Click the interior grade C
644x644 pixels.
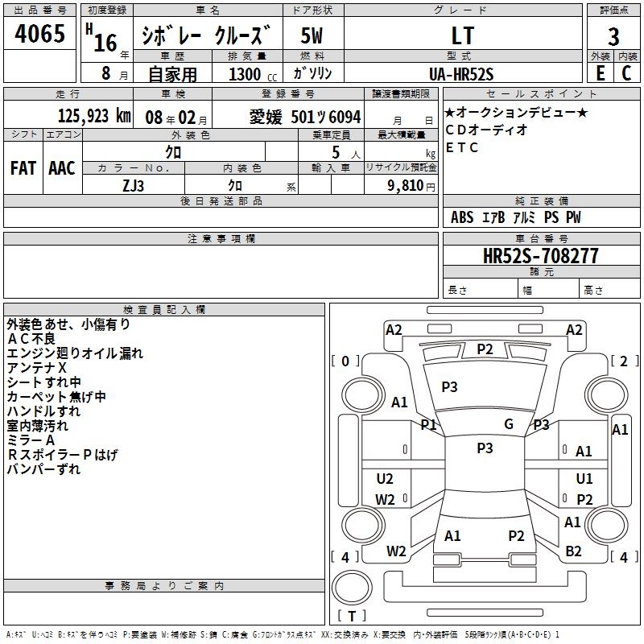(626, 73)
